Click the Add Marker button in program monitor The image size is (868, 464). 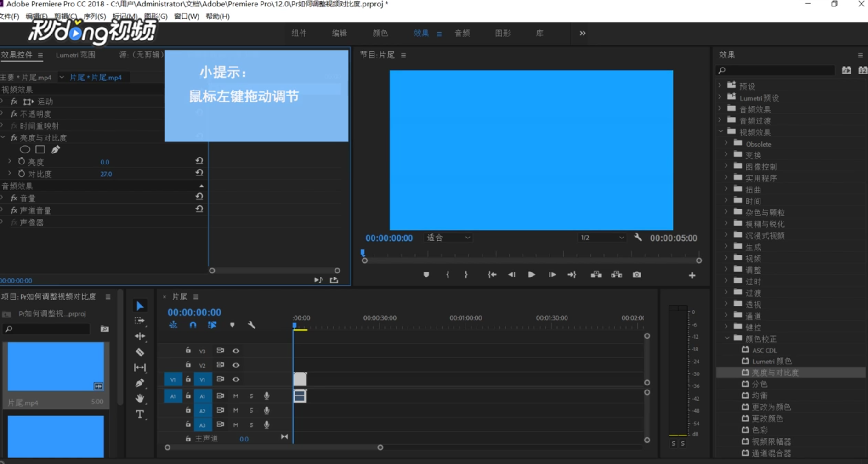coord(426,275)
